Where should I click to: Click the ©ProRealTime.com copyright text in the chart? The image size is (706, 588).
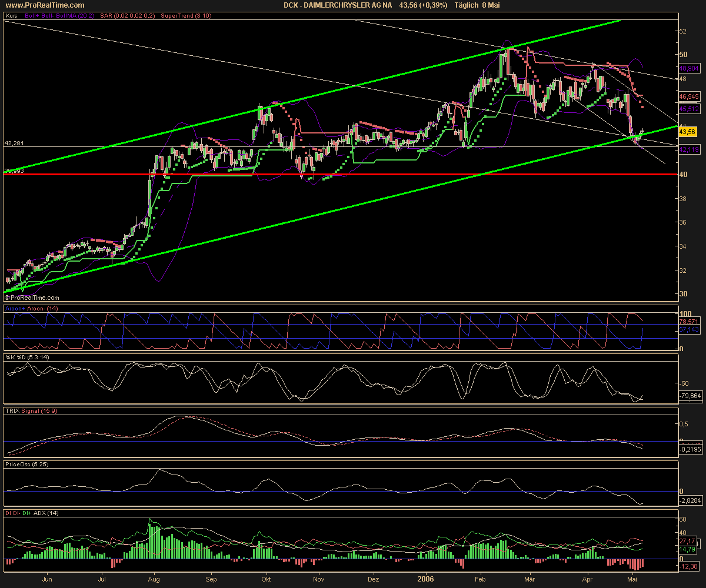[32, 298]
